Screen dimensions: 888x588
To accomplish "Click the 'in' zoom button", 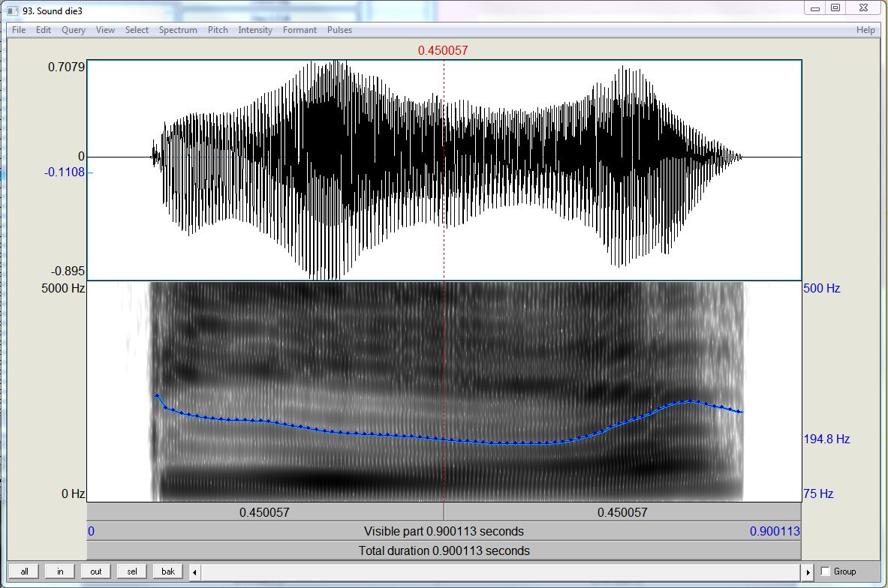I will [x=60, y=571].
